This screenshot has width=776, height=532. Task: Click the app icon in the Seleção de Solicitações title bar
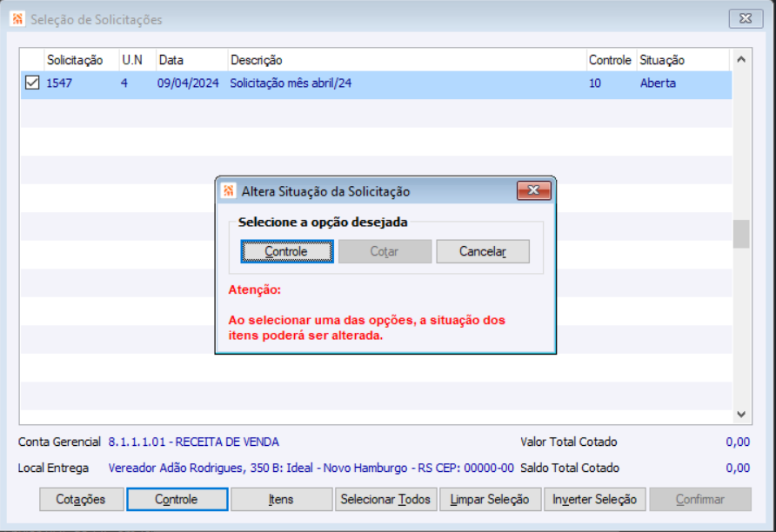coord(17,19)
